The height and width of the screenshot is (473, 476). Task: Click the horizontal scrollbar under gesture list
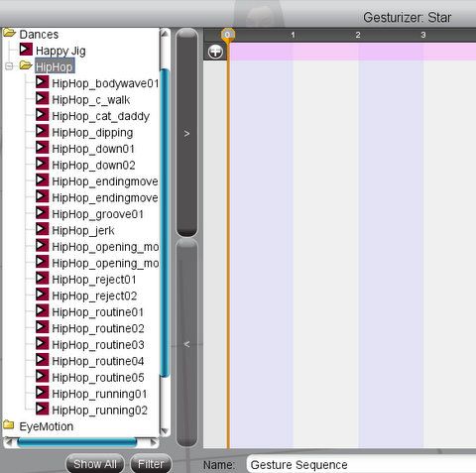pyautogui.click(x=77, y=442)
